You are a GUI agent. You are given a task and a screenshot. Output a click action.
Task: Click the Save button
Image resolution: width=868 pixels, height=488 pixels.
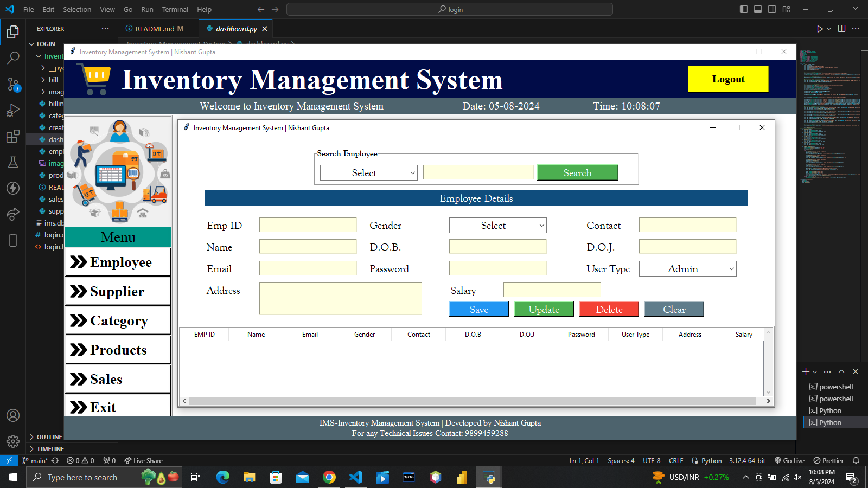click(479, 309)
